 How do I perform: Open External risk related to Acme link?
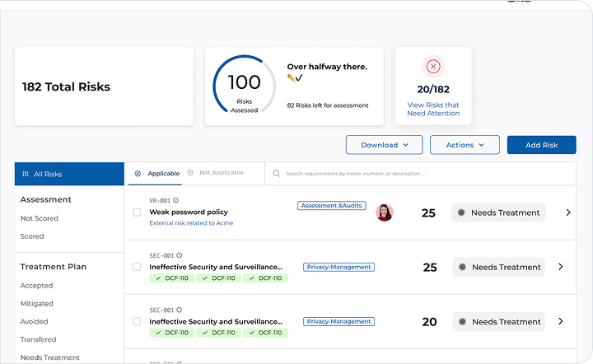tap(191, 223)
